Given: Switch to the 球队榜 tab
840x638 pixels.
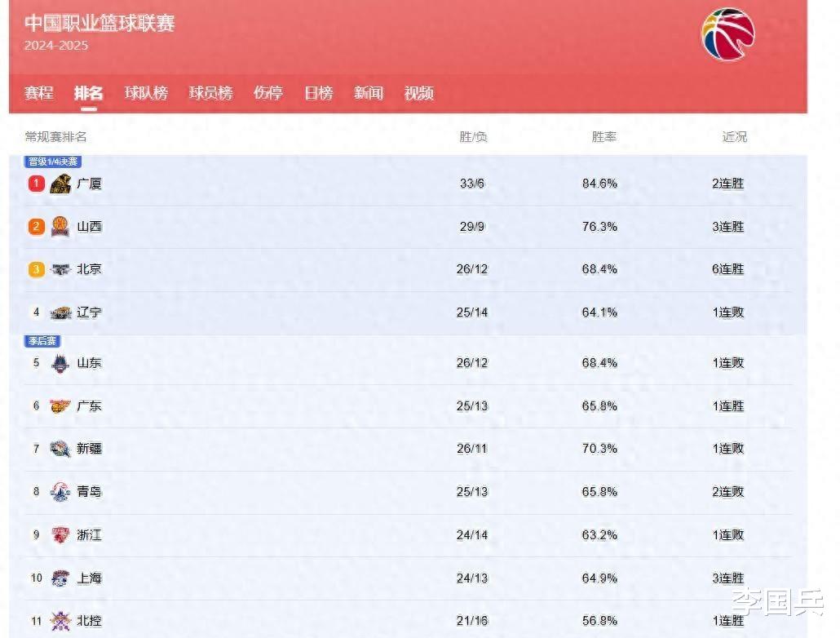Looking at the screenshot, I should 146,93.
